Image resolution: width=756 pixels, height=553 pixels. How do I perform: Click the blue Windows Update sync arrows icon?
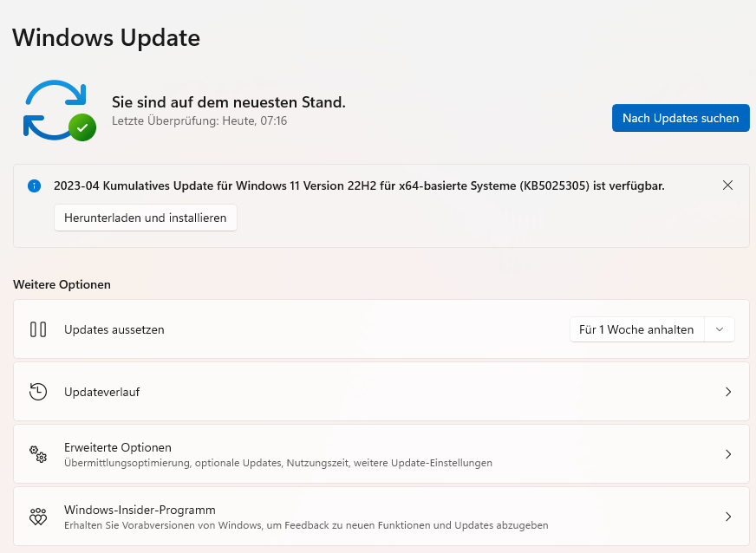54,110
